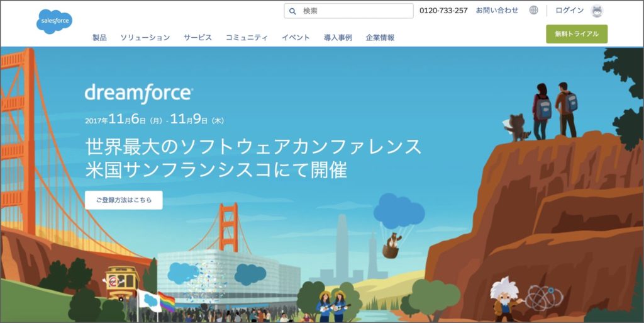Click the Astro avatar icon beside ログイン
Screen dimensions: 644x323
click(597, 11)
